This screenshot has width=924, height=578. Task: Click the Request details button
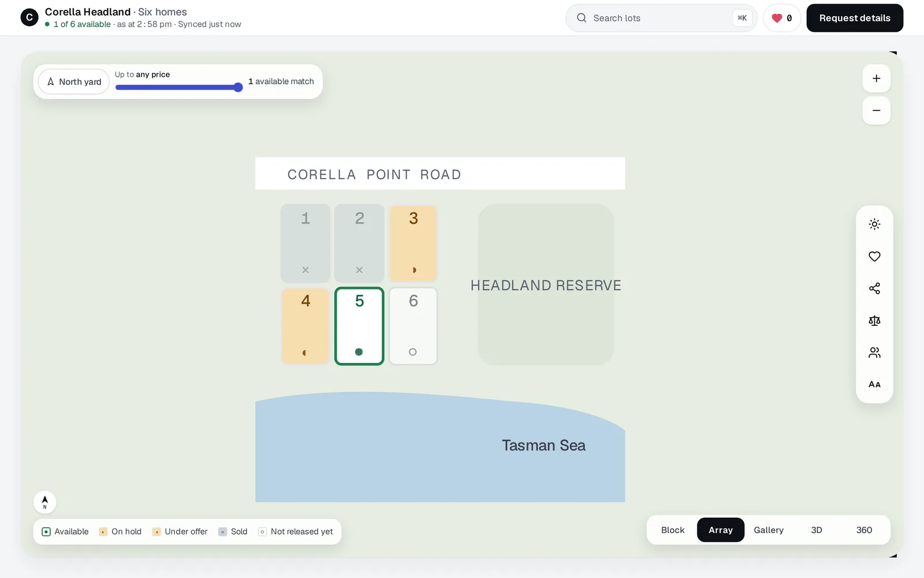[x=855, y=18]
